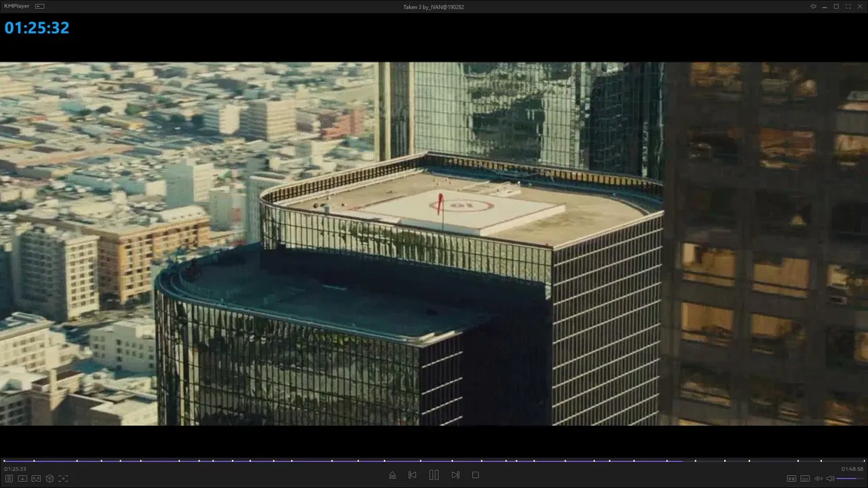
Task: Click the screen capture icon
Action: point(63,479)
